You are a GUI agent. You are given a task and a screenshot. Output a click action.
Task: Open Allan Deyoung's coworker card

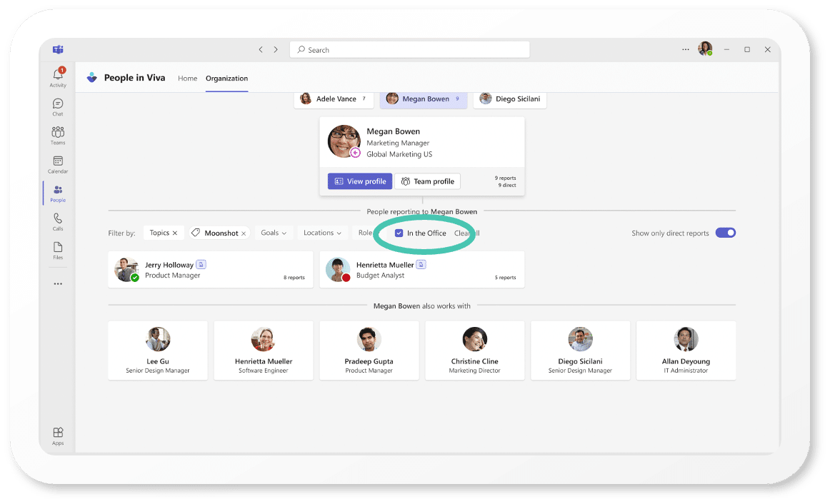(686, 350)
